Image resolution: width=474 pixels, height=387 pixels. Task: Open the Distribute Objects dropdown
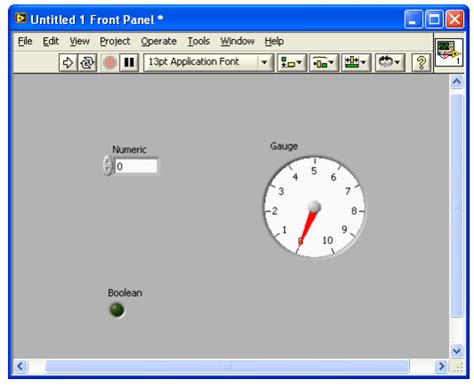click(x=323, y=62)
